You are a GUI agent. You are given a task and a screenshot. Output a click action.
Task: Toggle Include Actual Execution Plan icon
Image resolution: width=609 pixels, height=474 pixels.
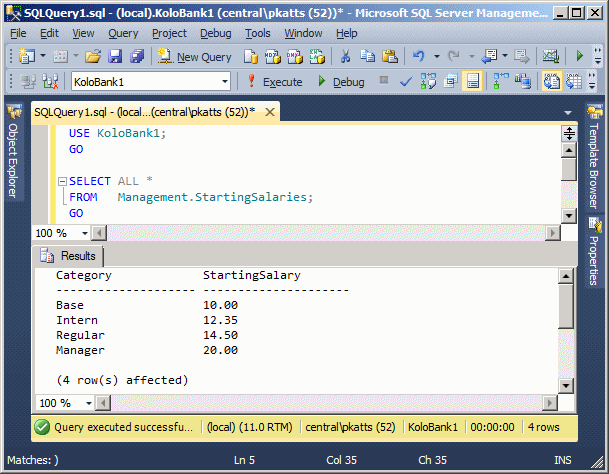501,82
